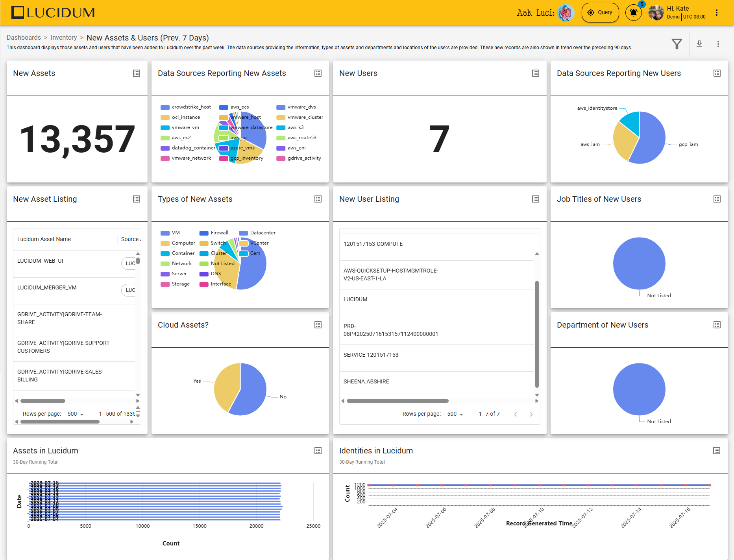The image size is (734, 560).
Task: Open rows per page dropdown in New User Listing
Action: click(x=455, y=414)
